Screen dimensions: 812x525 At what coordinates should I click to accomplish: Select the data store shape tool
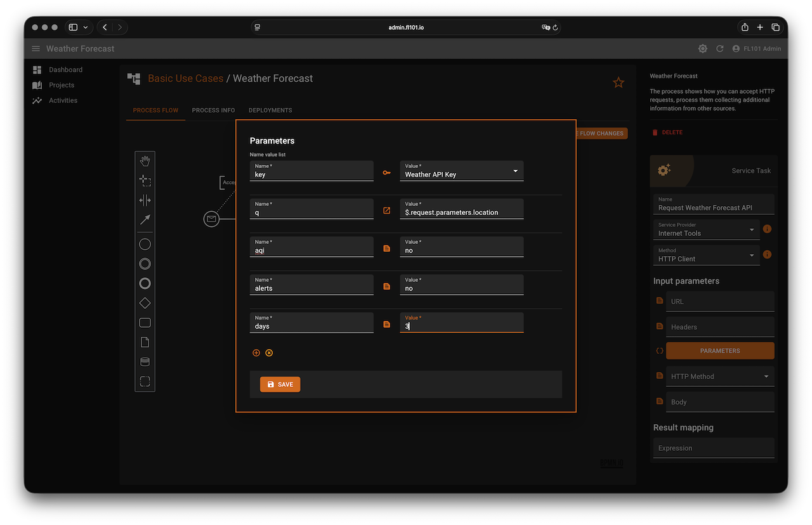pyautogui.click(x=145, y=362)
